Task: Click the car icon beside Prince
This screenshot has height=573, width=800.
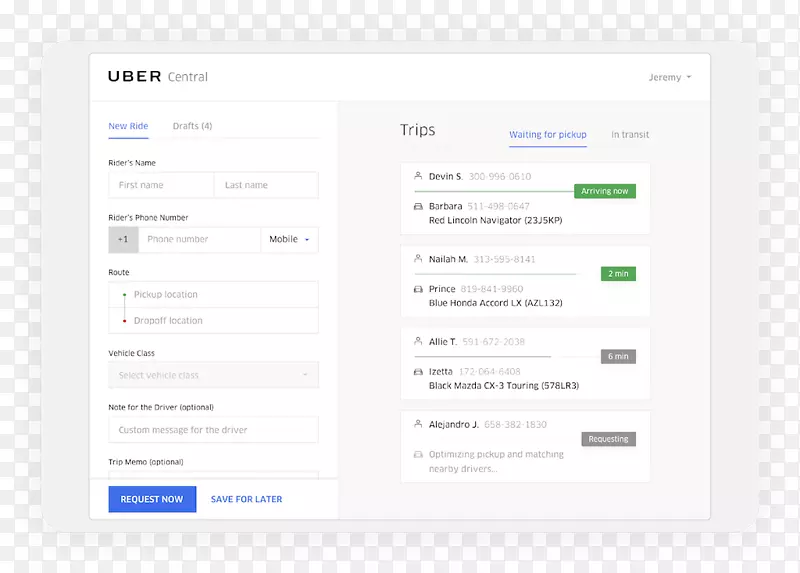Action: tap(418, 289)
